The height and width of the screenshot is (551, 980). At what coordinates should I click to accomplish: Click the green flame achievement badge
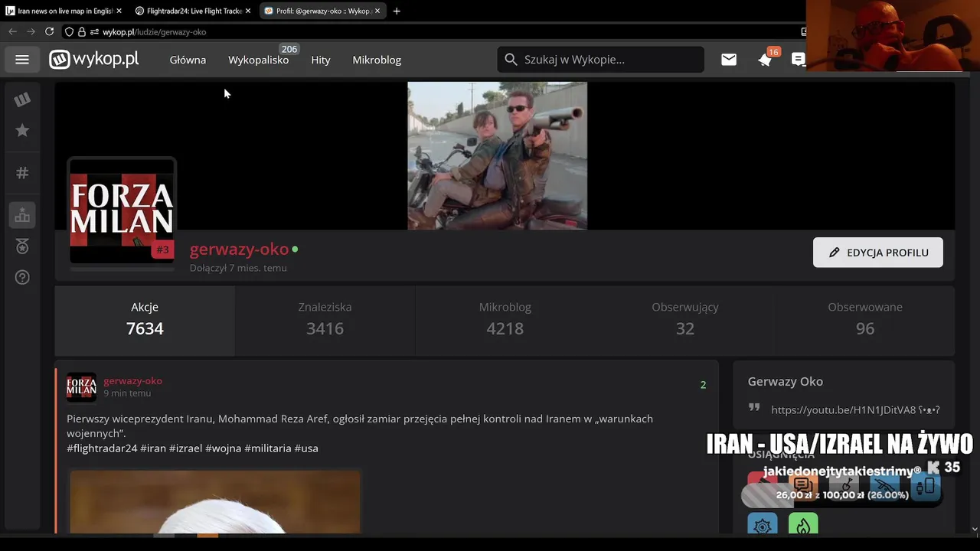point(803,524)
